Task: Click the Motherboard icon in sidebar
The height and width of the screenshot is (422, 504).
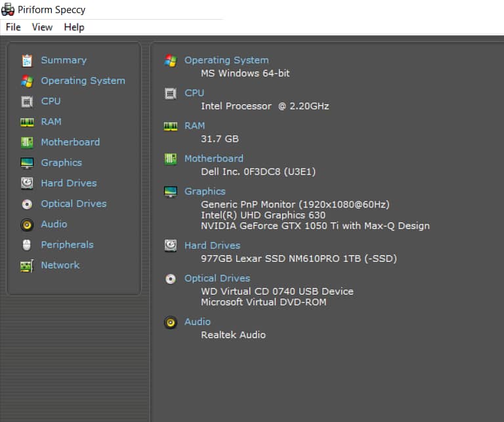Action: (27, 142)
